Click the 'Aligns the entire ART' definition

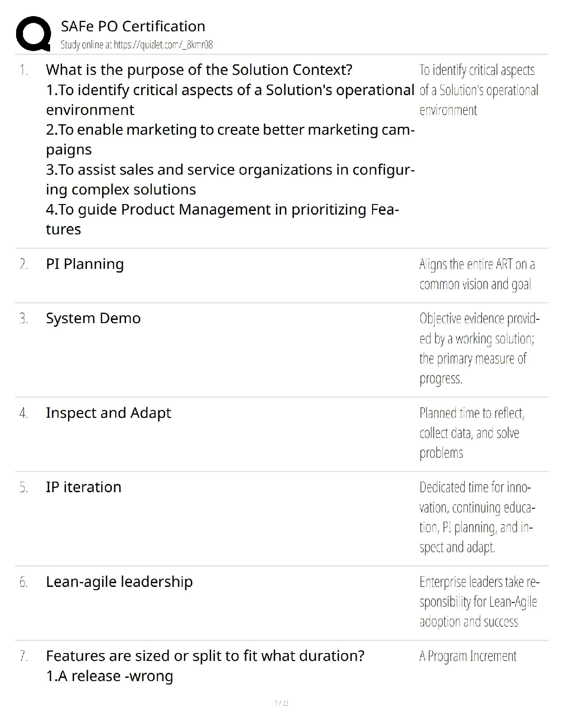click(477, 274)
